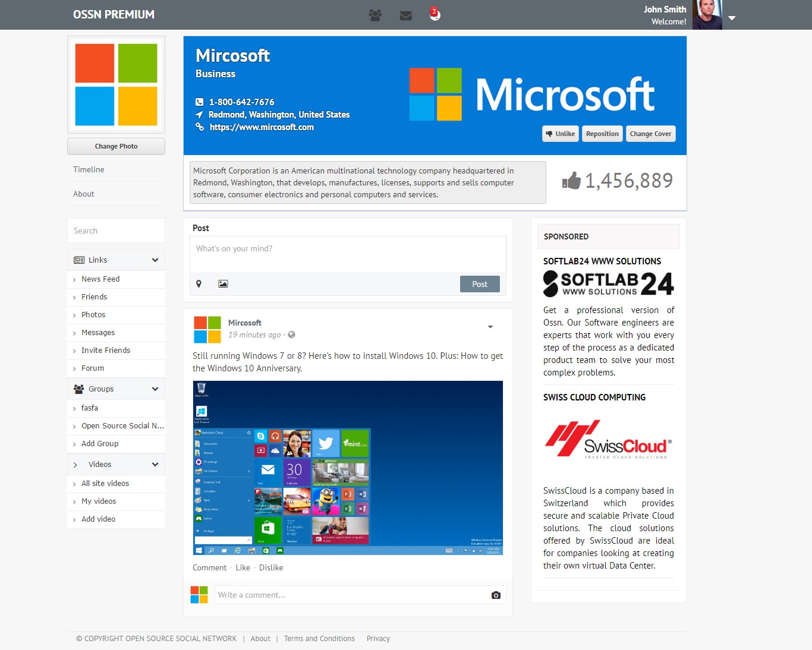Go to News Feed
This screenshot has width=812, height=650.
click(100, 279)
